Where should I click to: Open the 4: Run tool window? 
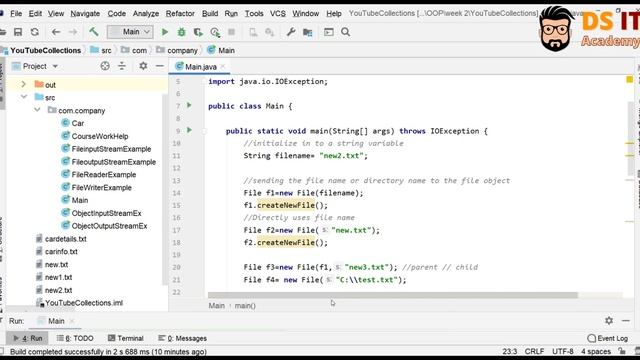pos(28,338)
